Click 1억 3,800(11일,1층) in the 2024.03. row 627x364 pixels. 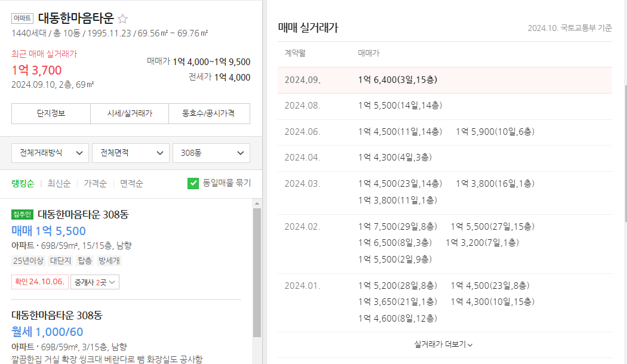(x=398, y=200)
